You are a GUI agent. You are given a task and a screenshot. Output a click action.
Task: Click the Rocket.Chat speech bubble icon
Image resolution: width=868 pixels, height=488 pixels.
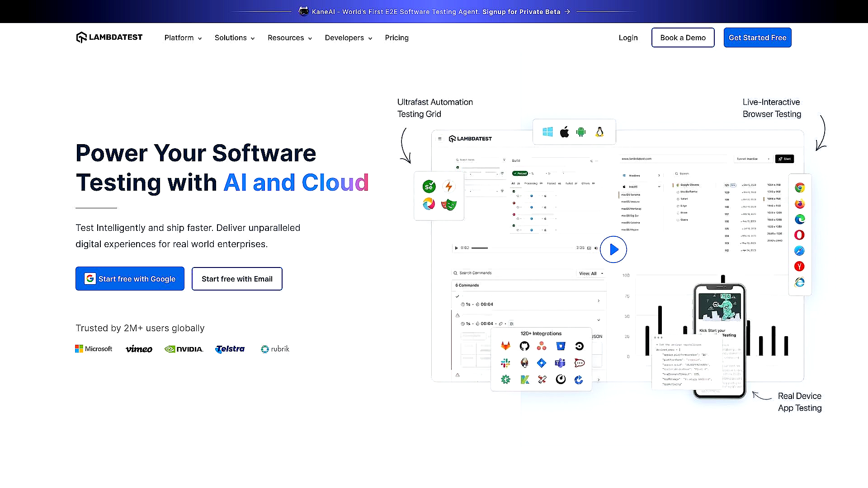point(580,363)
